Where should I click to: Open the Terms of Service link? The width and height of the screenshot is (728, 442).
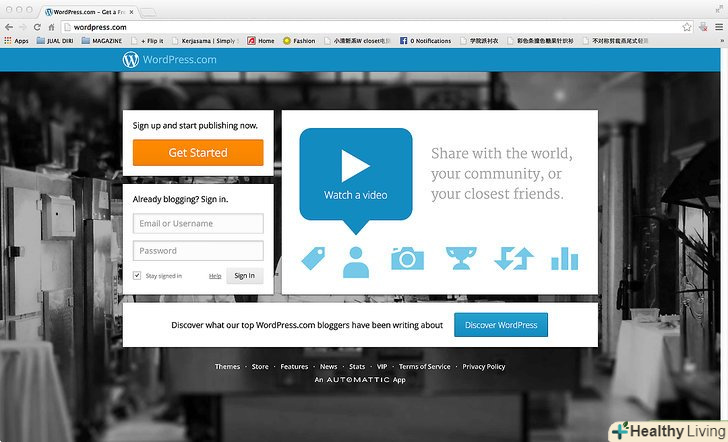click(424, 366)
